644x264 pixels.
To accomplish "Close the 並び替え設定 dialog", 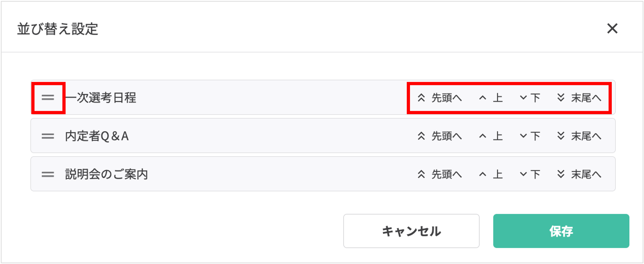I will (x=612, y=29).
